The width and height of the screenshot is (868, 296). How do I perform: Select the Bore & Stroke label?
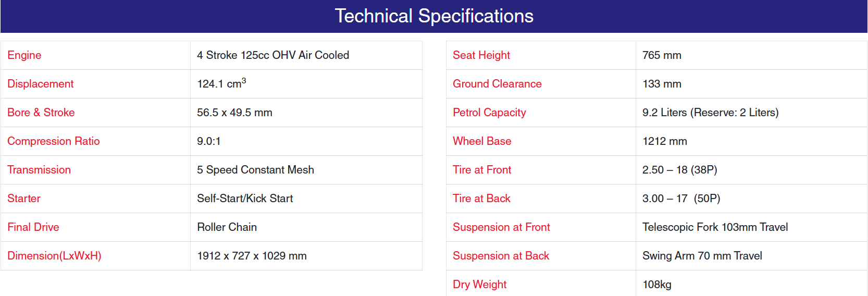tap(41, 113)
